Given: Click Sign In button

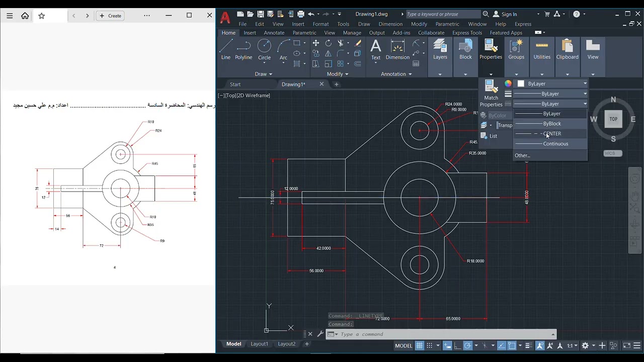Looking at the screenshot, I should coord(505,14).
